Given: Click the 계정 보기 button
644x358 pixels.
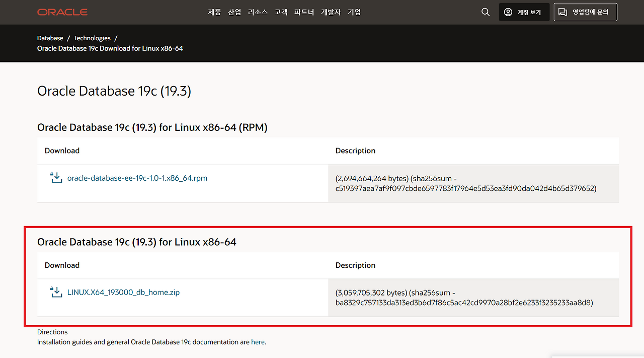Looking at the screenshot, I should [x=524, y=12].
